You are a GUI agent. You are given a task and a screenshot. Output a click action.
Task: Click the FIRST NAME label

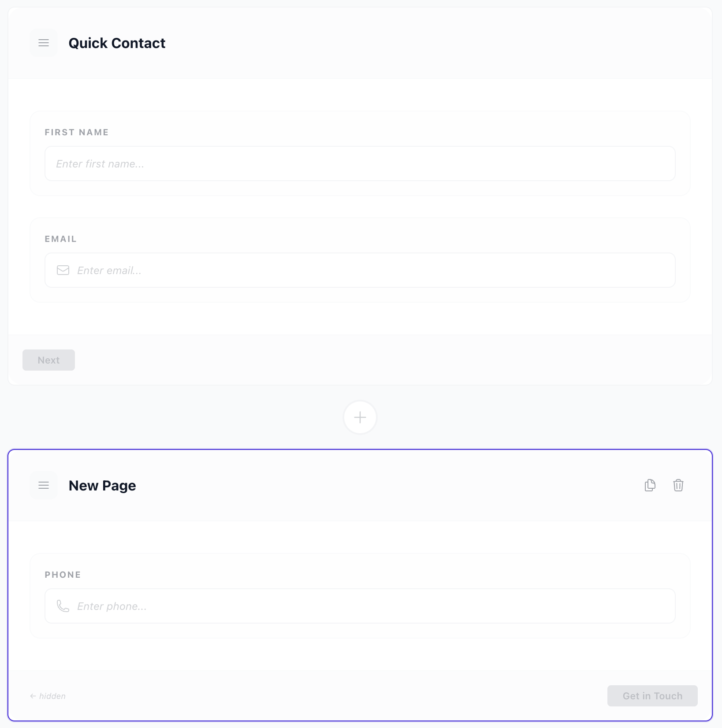pos(76,132)
